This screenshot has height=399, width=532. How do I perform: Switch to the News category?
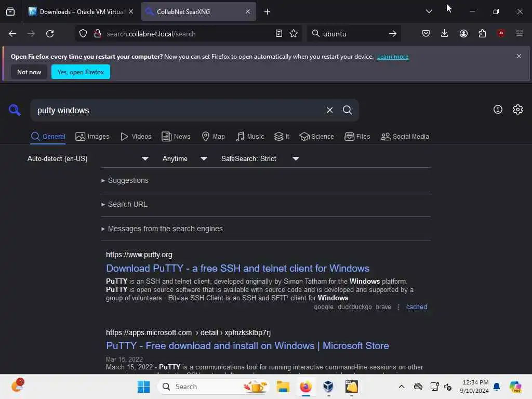[176, 137]
